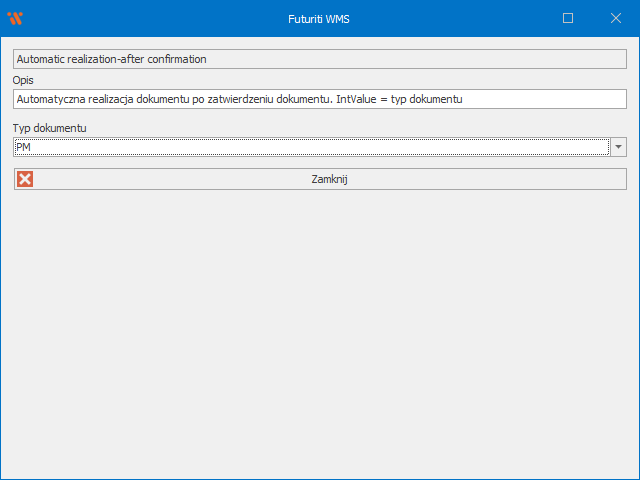Image resolution: width=640 pixels, height=480 pixels.
Task: Click the 'Typ dokumentu' label
Action: (x=50, y=129)
